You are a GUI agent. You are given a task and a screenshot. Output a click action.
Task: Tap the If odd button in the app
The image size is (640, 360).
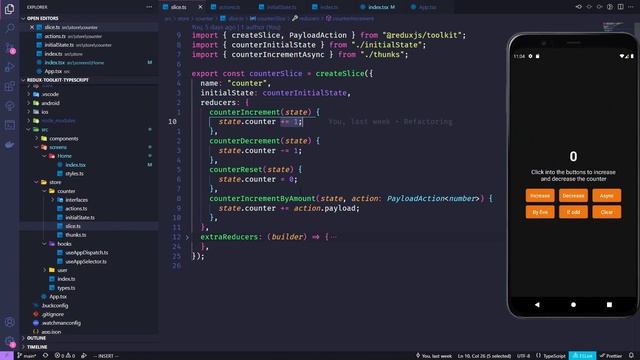573,212
